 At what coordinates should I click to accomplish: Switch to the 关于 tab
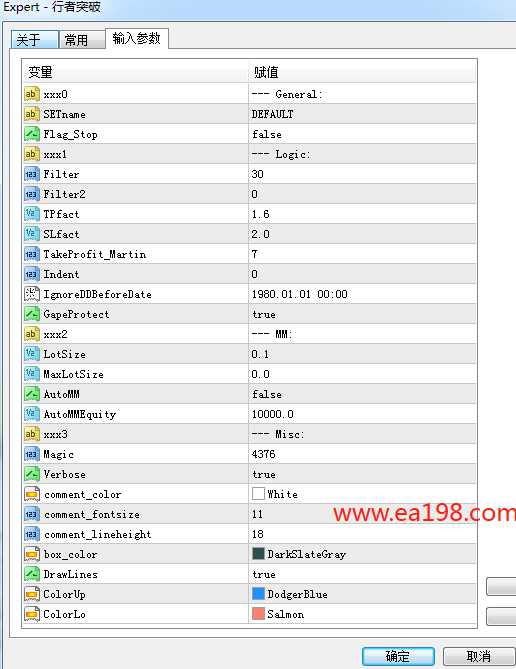34,40
